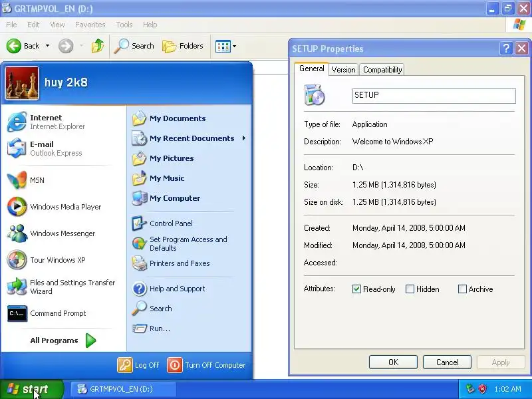Click the Welcome to Windows XP description
Image resolution: width=532 pixels, height=399 pixels.
(392, 142)
